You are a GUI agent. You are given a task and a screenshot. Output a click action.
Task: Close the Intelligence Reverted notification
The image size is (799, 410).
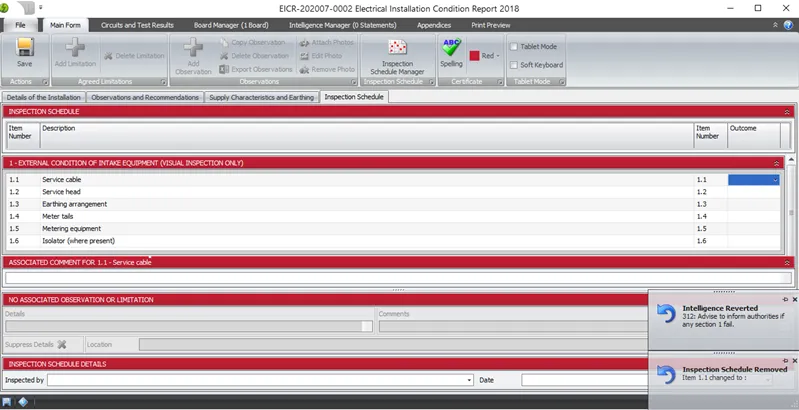click(x=794, y=299)
